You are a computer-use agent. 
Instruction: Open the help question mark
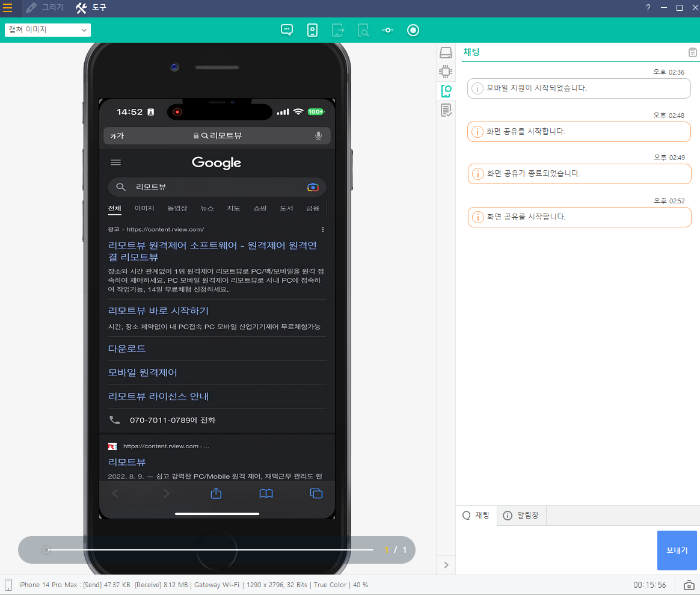[x=648, y=8]
